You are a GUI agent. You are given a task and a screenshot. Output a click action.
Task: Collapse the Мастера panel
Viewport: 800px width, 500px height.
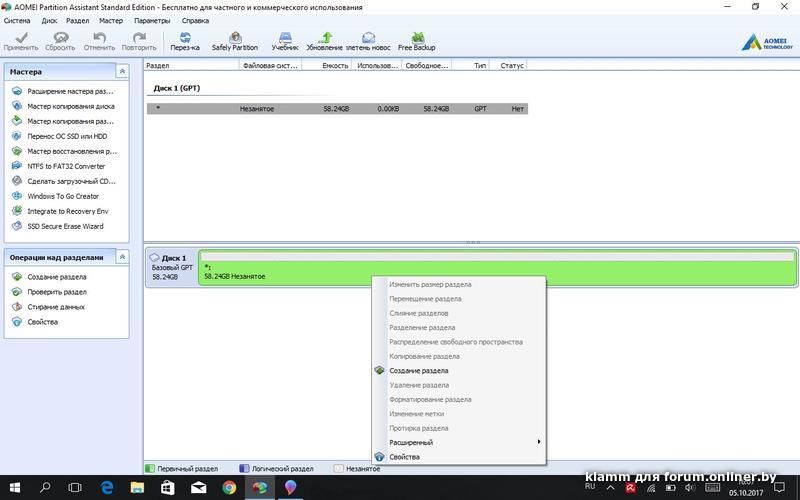click(122, 71)
